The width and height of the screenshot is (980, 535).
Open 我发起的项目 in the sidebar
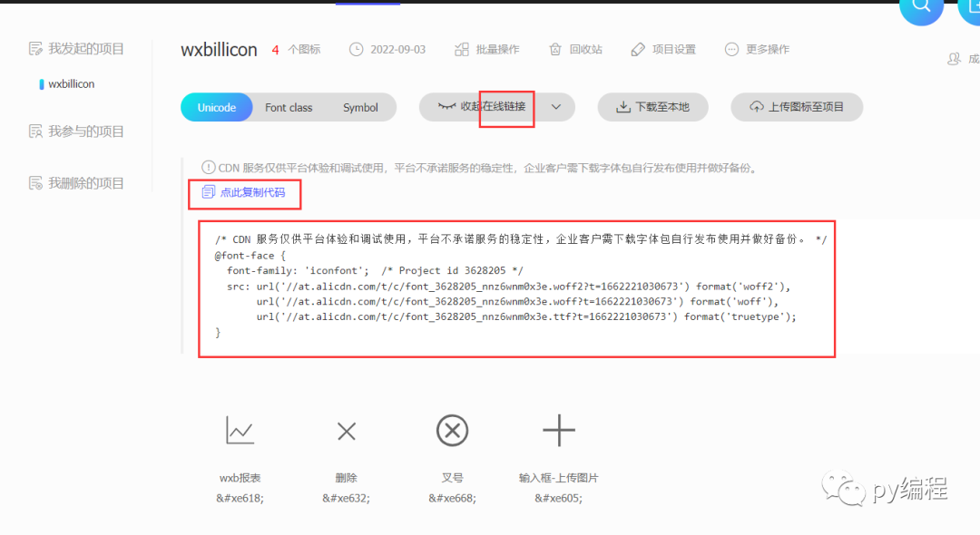77,49
